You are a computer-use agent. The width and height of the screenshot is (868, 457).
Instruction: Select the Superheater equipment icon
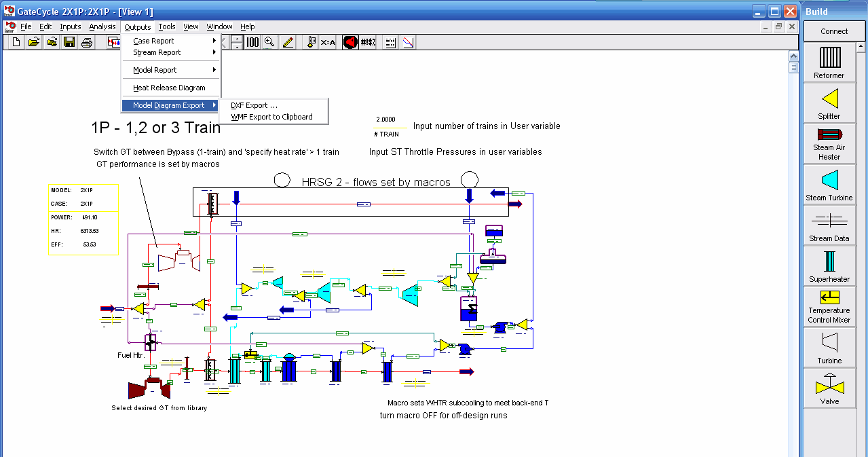click(x=829, y=266)
